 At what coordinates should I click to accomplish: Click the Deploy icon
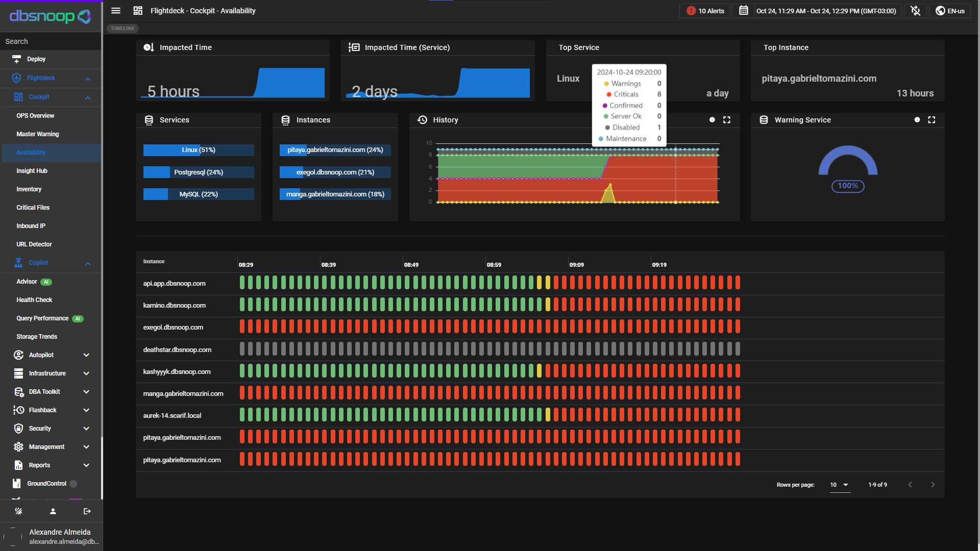(x=16, y=59)
